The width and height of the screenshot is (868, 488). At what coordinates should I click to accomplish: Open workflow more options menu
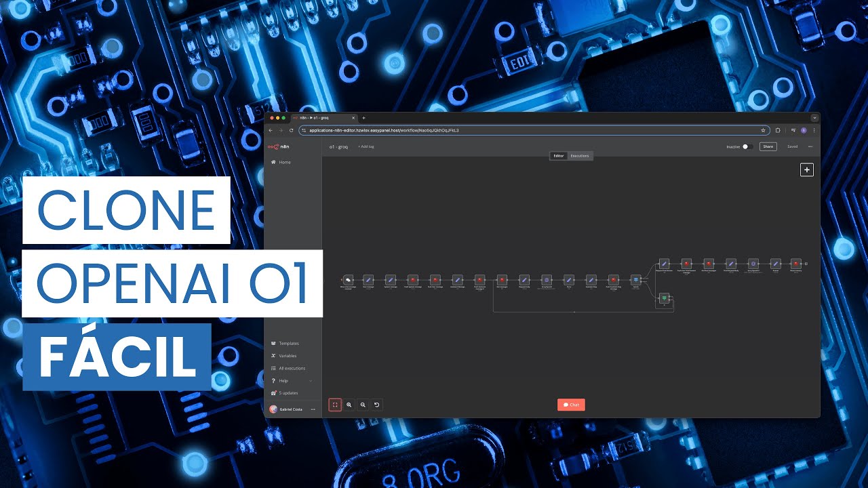(x=810, y=146)
